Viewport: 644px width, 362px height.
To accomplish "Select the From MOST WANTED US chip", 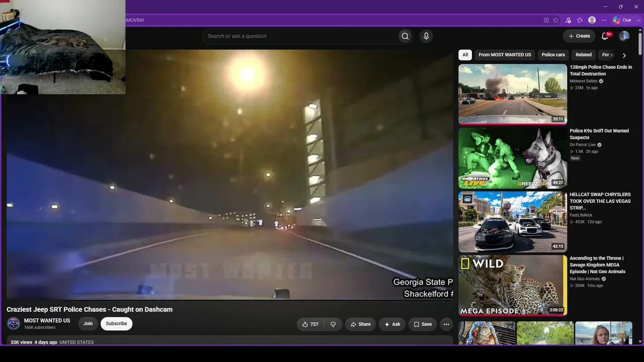I will tap(505, 55).
